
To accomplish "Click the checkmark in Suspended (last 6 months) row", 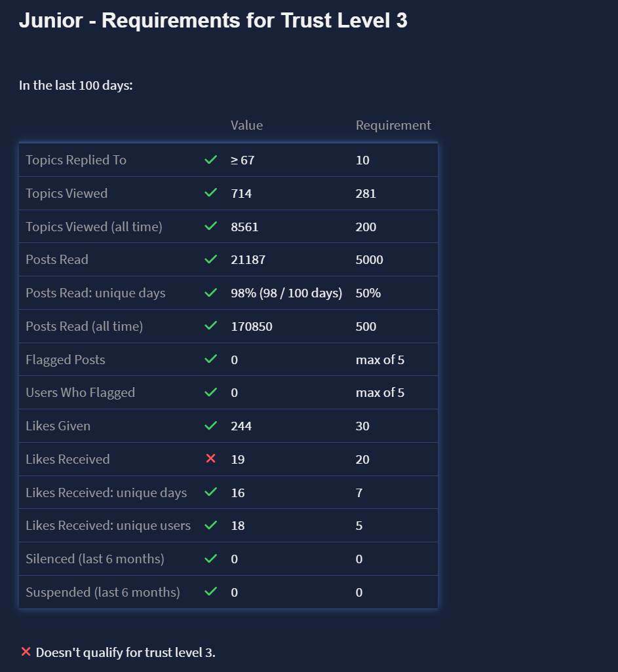I will [210, 592].
